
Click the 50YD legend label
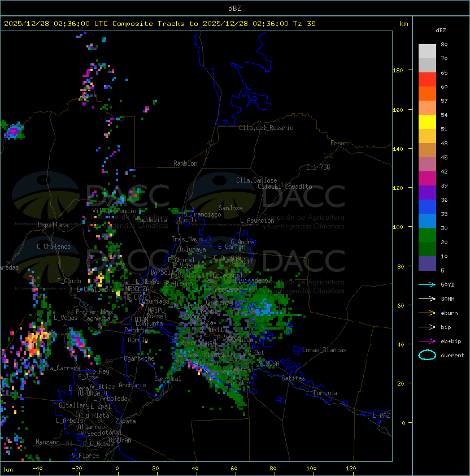(x=447, y=285)
